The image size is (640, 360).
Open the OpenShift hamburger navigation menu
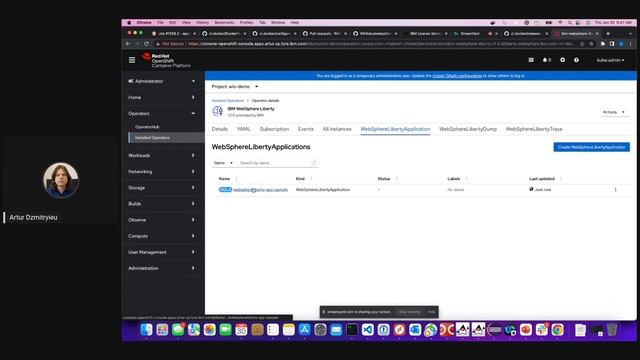pyautogui.click(x=132, y=60)
